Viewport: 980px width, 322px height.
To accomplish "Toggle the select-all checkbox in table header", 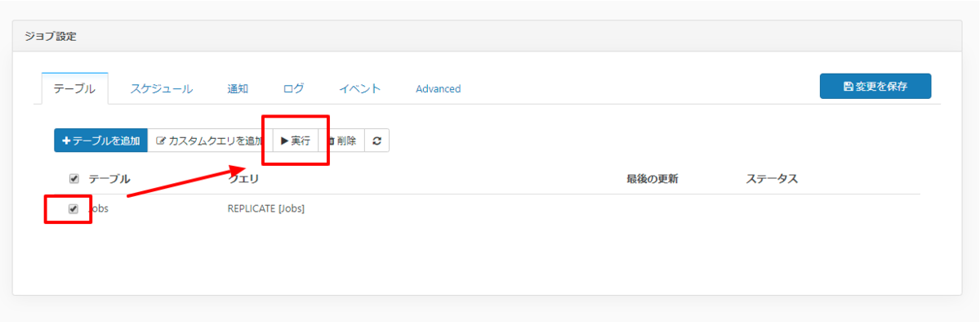I will tap(74, 179).
